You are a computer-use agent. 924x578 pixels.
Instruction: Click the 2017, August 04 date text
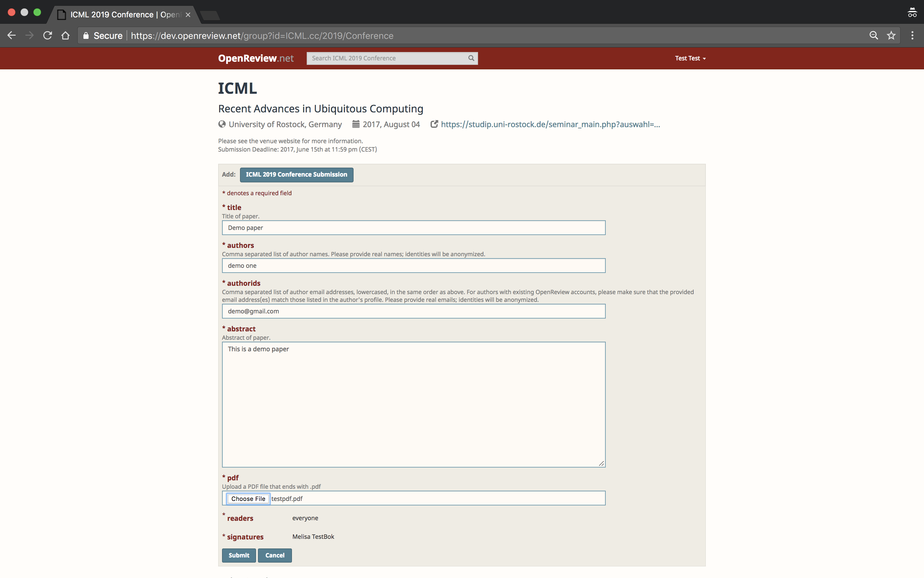(391, 124)
